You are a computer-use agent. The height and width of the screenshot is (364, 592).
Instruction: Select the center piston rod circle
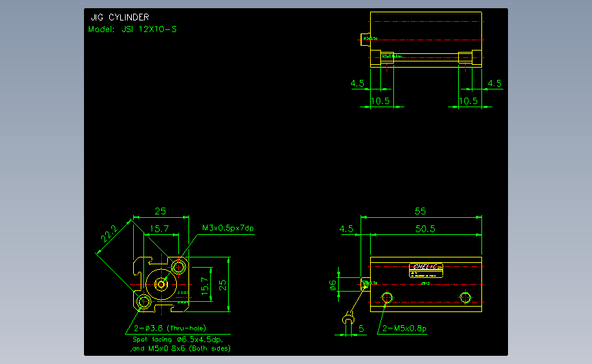161,284
